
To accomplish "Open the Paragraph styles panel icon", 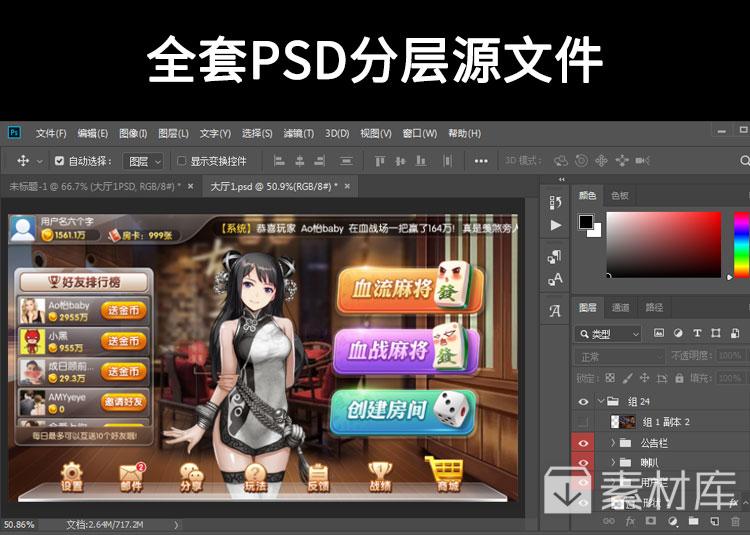I will (x=555, y=257).
